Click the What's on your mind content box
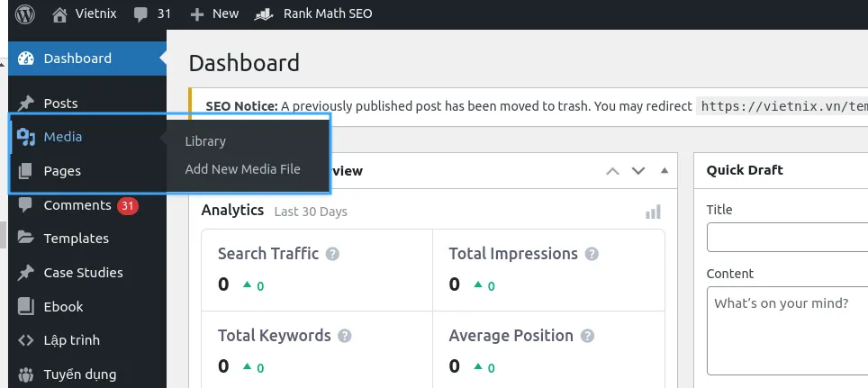 coord(788,331)
